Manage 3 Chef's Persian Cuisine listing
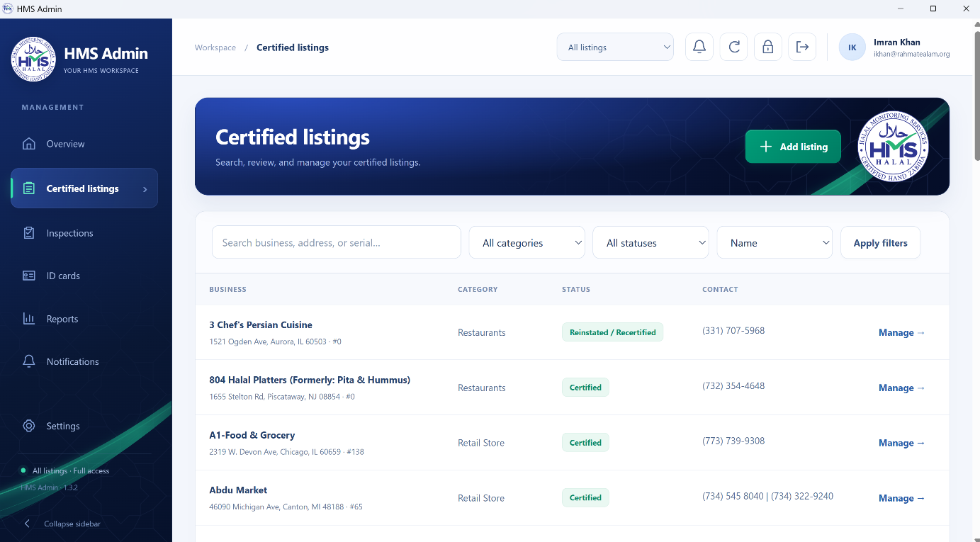 901,332
